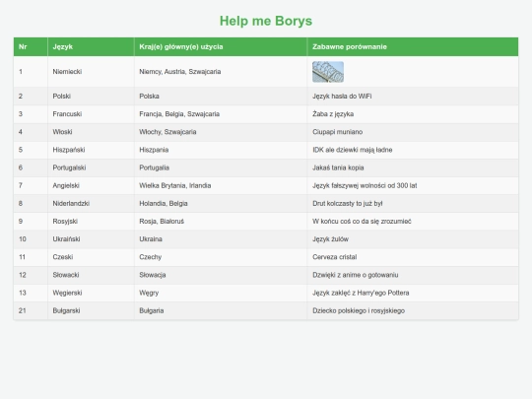The width and height of the screenshot is (532, 399).
Task: Select 'Niemcy, Austria, Szwajcaria' cell
Action: (x=221, y=72)
